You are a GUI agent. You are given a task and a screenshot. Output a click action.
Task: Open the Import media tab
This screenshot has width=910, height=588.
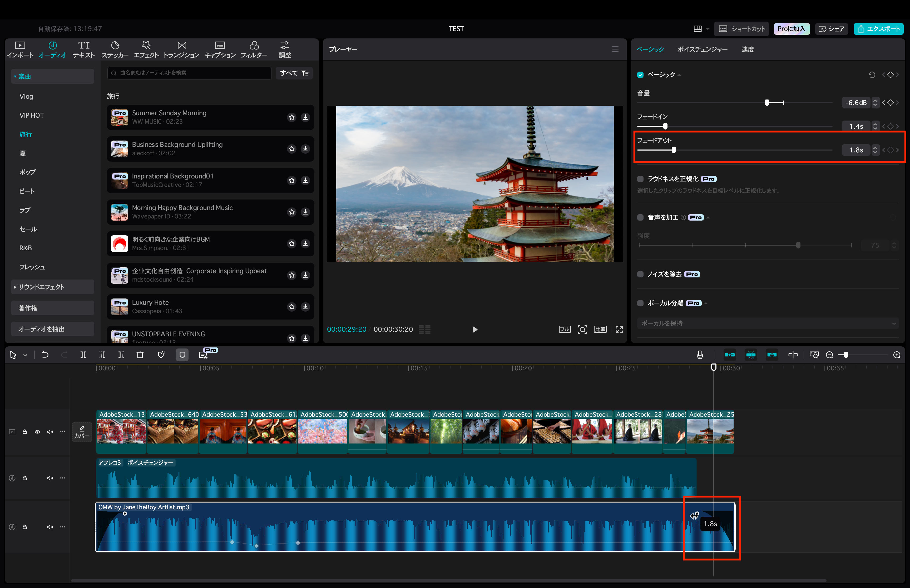coord(20,50)
